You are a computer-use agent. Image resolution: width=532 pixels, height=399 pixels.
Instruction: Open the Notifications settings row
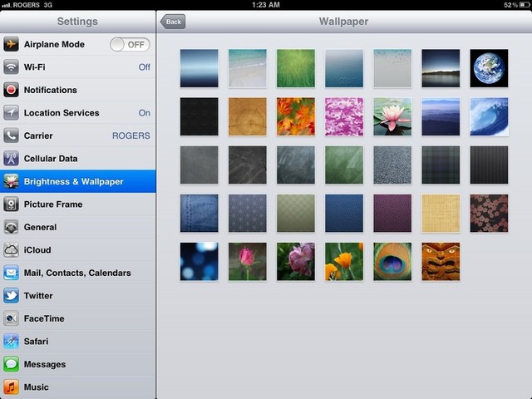click(77, 90)
